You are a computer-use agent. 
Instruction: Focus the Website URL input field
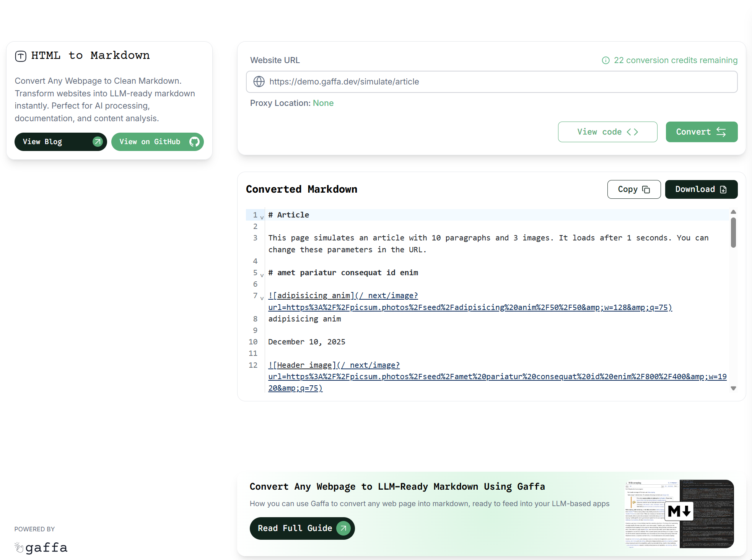pyautogui.click(x=492, y=82)
